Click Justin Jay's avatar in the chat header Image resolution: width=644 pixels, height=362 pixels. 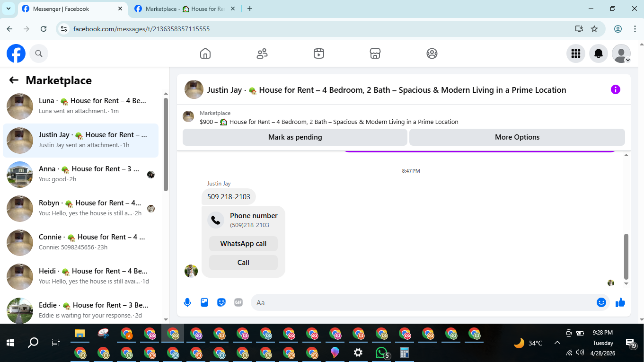(194, 89)
